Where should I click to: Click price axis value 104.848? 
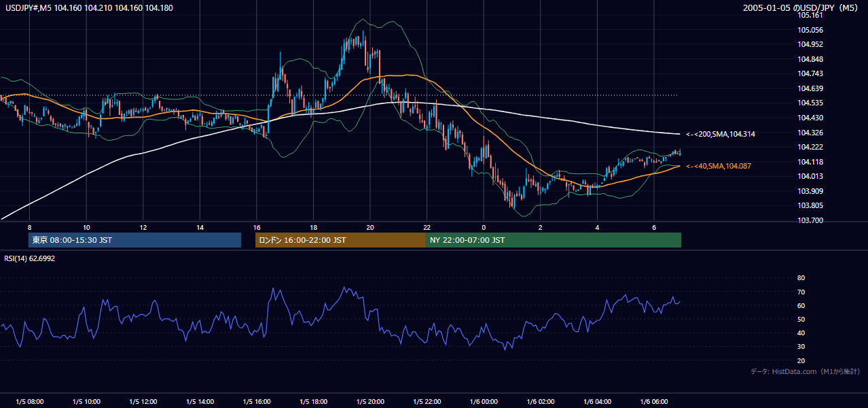tap(810, 59)
